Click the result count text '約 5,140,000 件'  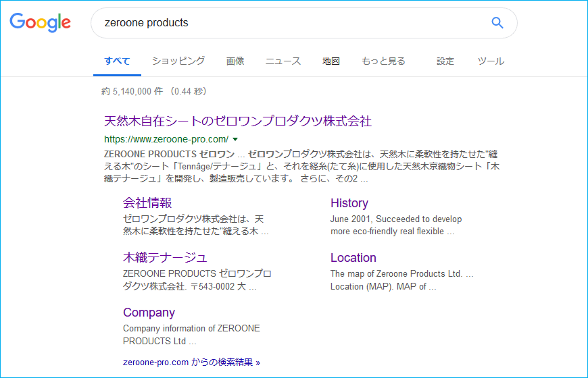tap(132, 91)
